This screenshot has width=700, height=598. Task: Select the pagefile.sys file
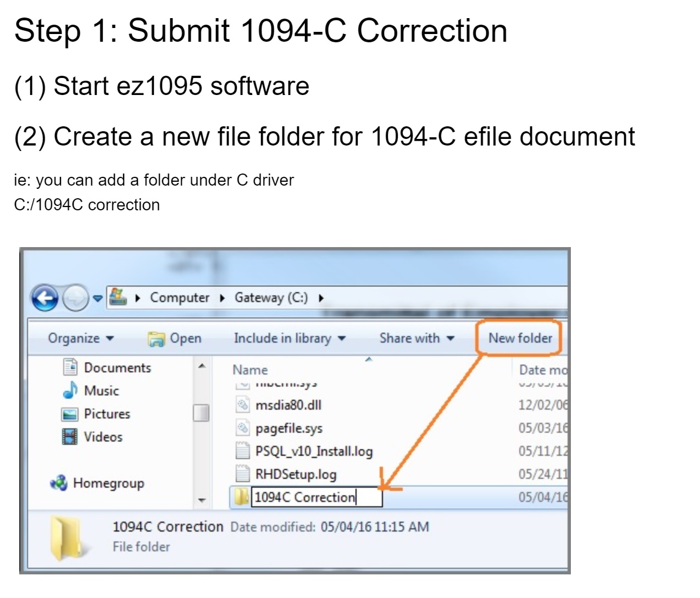point(288,428)
